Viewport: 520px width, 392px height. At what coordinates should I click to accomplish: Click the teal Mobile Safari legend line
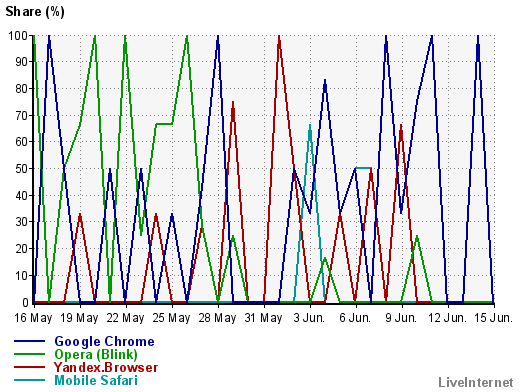[x=29, y=380]
